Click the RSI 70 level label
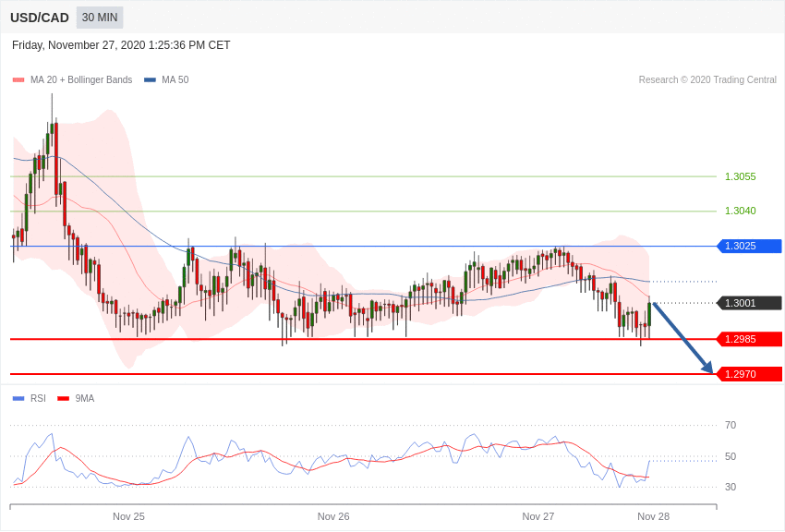The height and width of the screenshot is (532, 785). tap(731, 425)
